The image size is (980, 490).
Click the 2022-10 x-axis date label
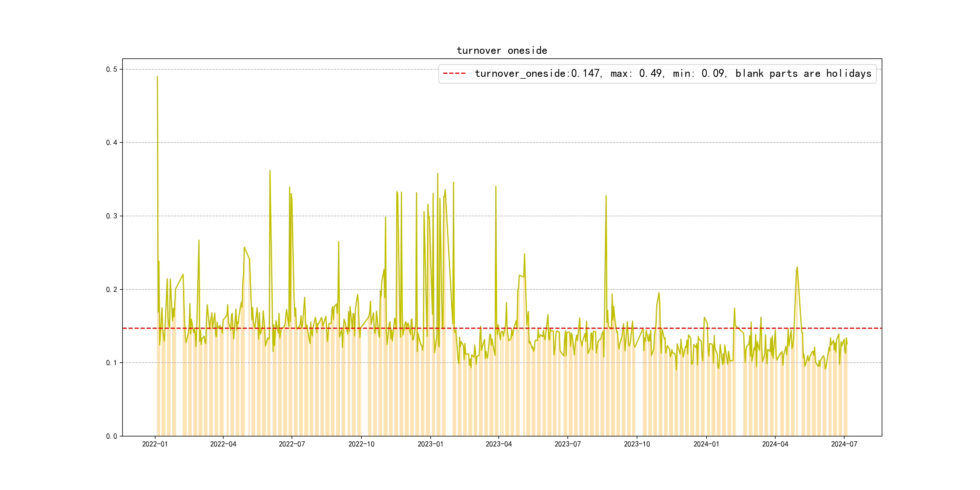(361, 444)
